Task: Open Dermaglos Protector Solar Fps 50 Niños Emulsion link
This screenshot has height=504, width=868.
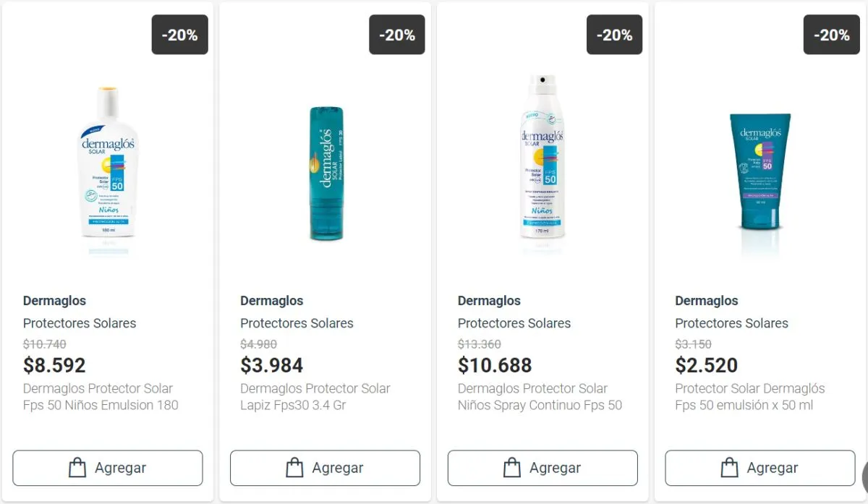Action: pyautogui.click(x=101, y=397)
